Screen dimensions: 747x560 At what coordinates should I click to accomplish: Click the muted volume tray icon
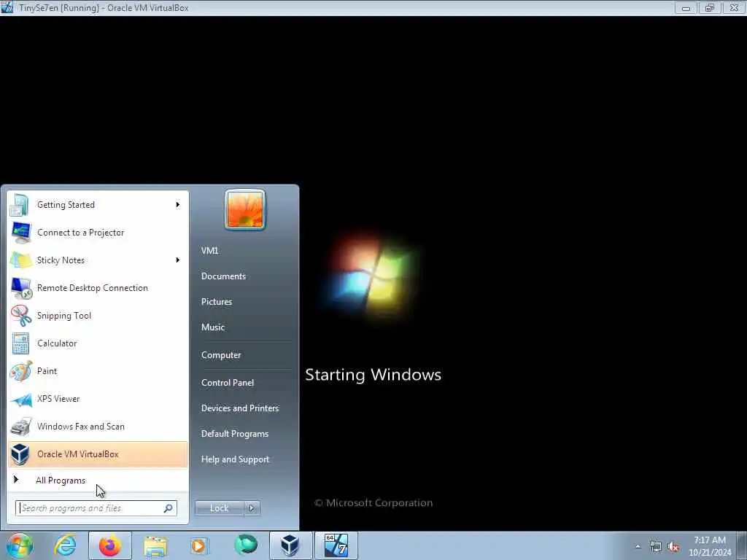(x=673, y=547)
